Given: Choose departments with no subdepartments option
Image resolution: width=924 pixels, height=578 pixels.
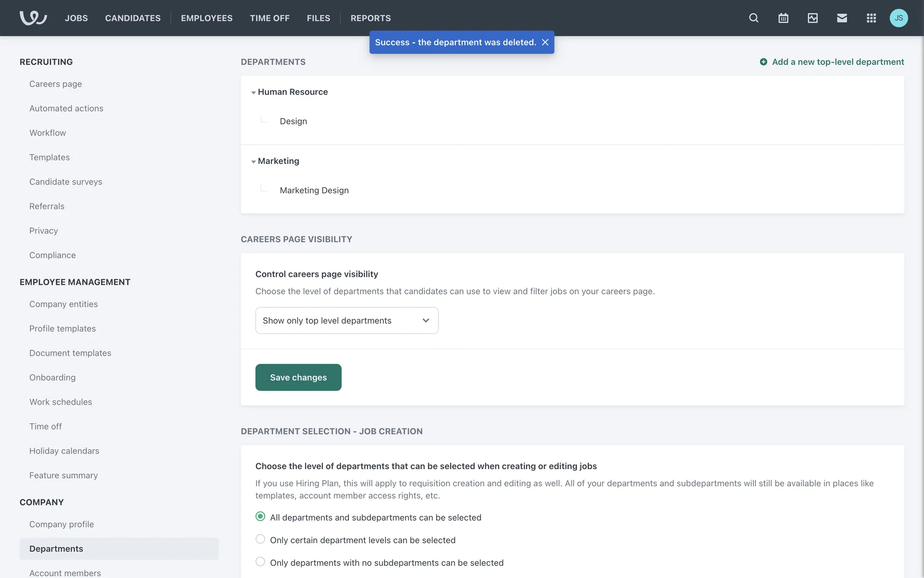Looking at the screenshot, I should tap(260, 562).
